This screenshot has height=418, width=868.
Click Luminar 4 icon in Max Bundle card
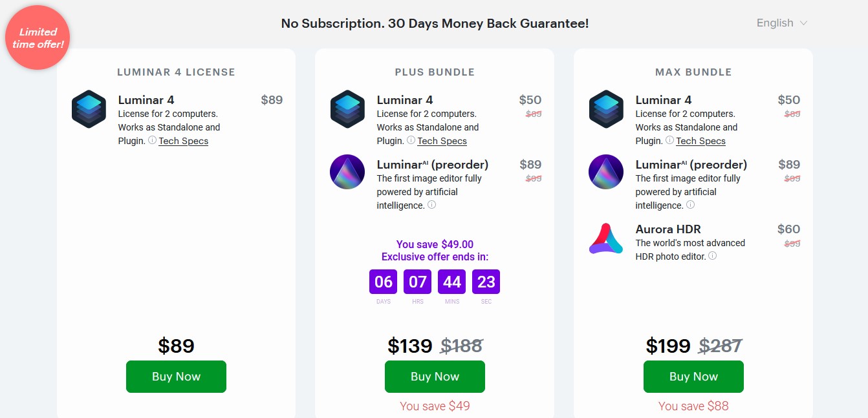click(x=606, y=109)
